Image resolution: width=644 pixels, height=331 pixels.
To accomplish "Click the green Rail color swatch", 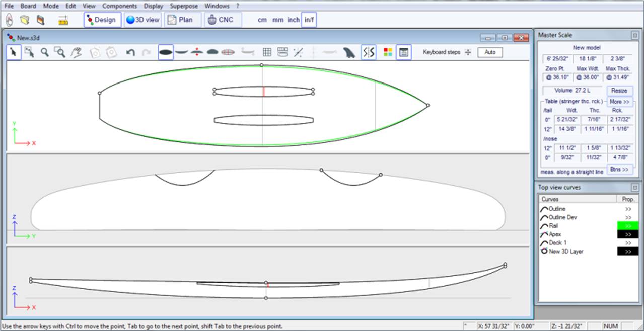I will coord(628,226).
